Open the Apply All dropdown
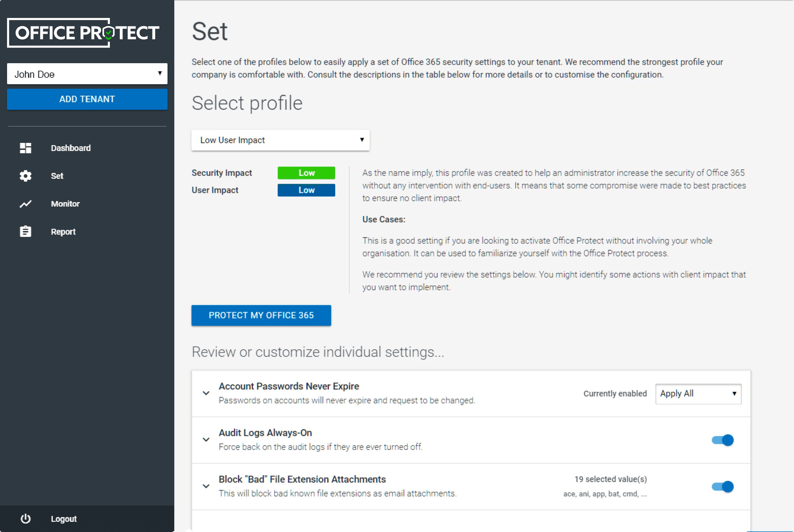This screenshot has height=532, width=794. tap(698, 394)
